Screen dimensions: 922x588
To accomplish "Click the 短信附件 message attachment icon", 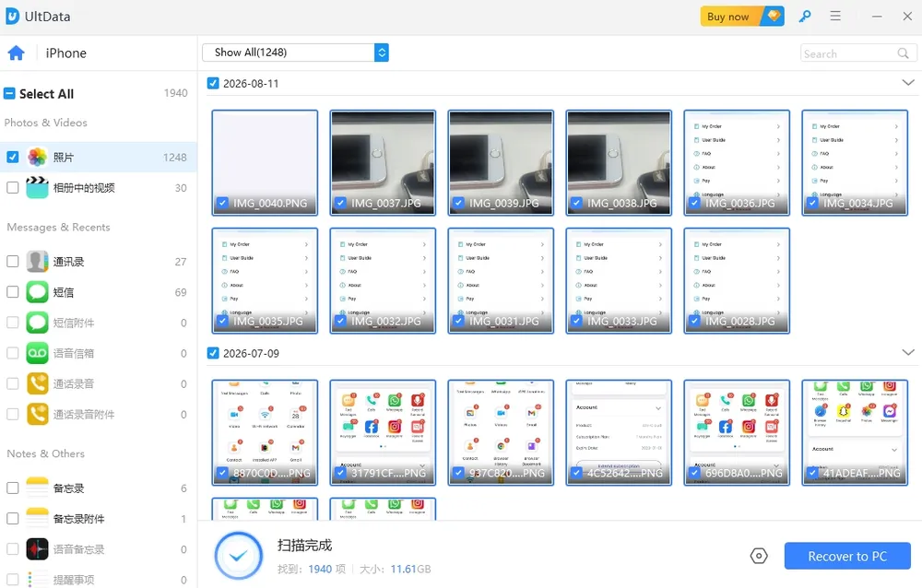I will pos(37,323).
